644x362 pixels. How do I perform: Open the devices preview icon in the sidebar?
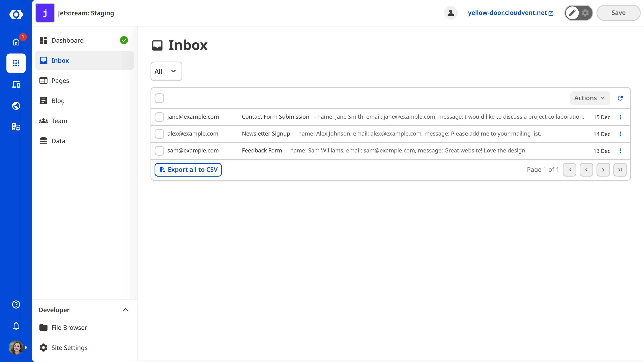tap(16, 84)
